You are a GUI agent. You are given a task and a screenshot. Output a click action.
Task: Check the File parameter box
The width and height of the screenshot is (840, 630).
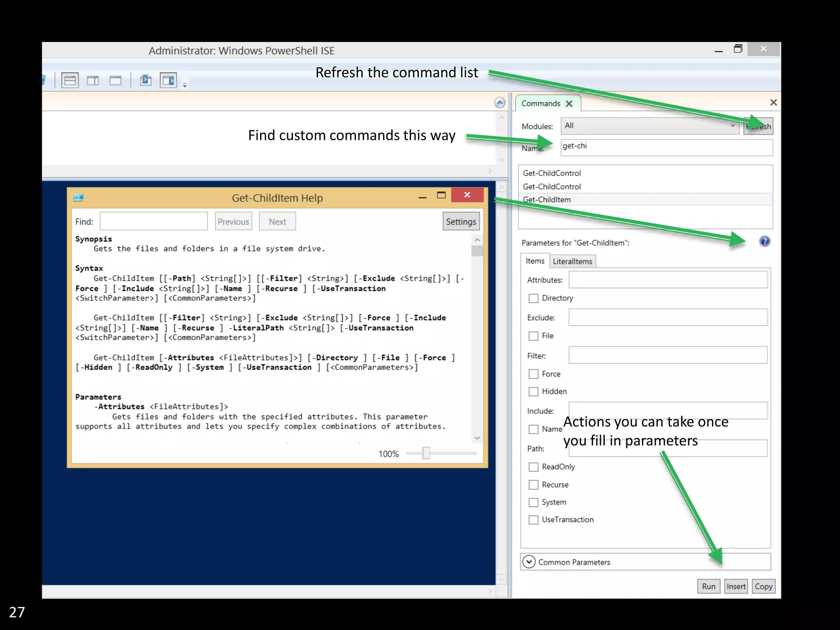[x=533, y=336]
